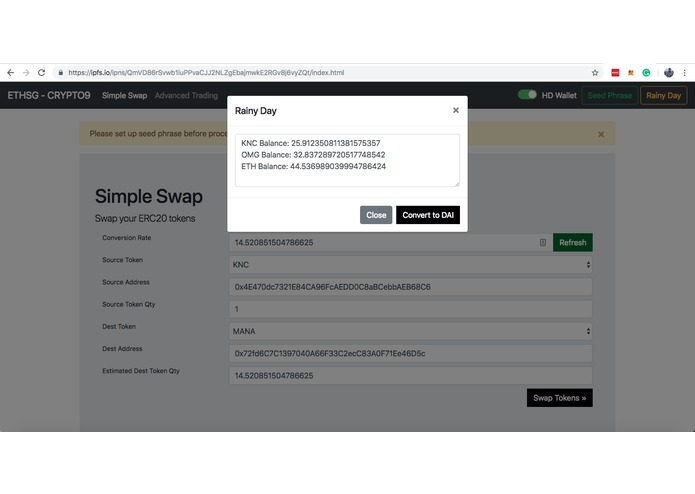
Task: Reload the page with refresh icon
Action: 41,73
